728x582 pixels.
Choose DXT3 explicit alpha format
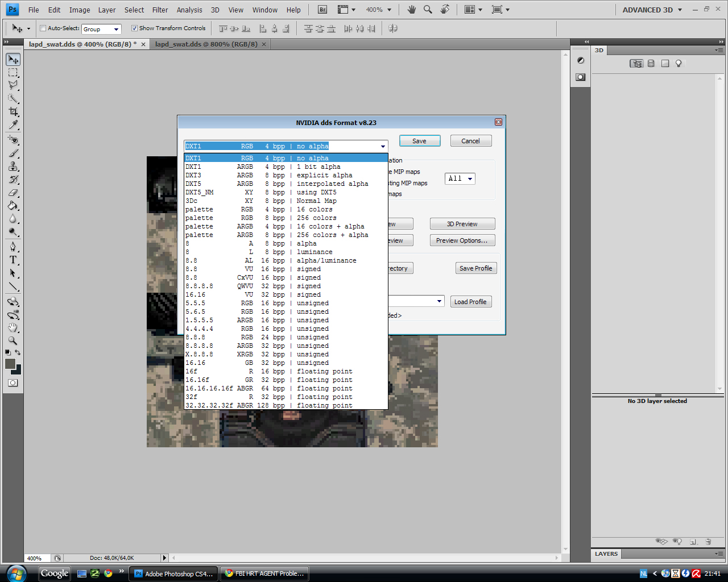286,175
